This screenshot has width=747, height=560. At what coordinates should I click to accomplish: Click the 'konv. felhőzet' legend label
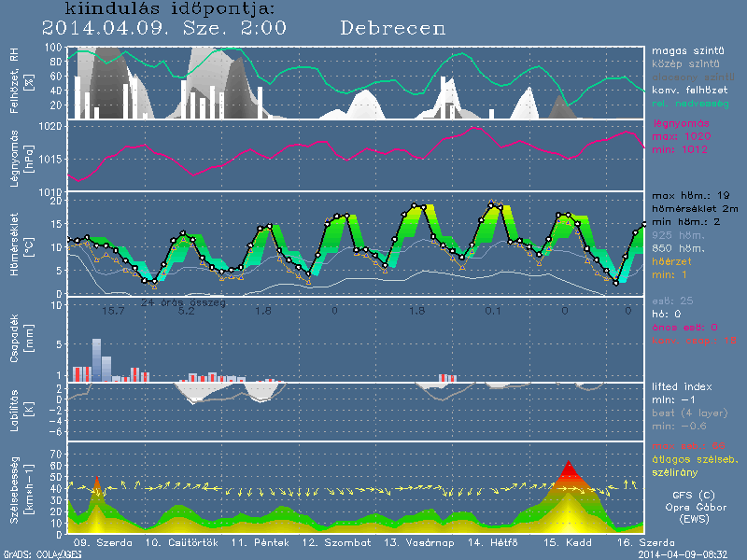click(x=689, y=88)
